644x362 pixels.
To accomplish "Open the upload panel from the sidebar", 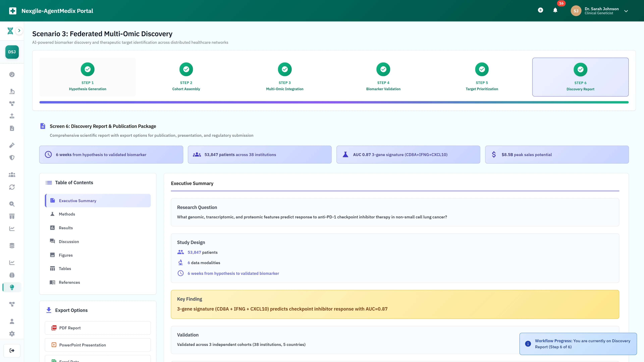I will [x=12, y=116].
